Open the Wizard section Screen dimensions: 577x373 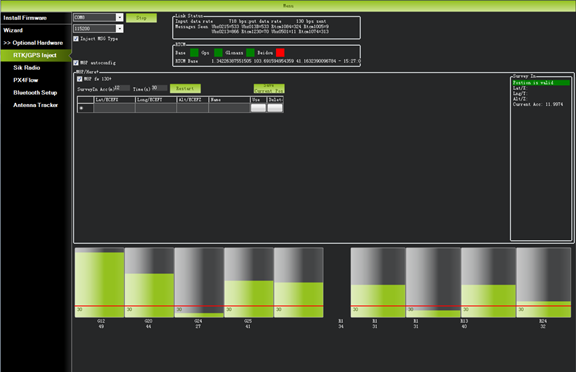tap(13, 30)
